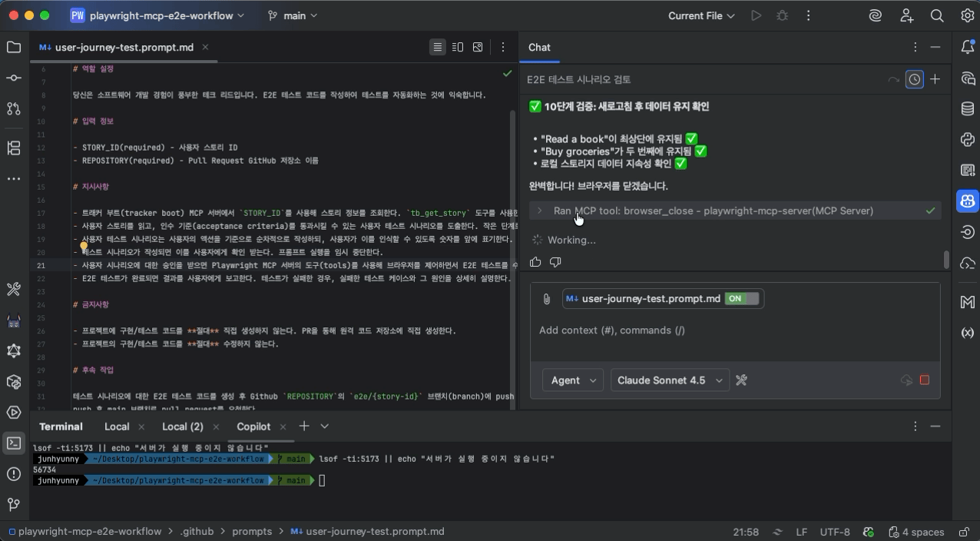Open chat history clock icon
Viewport: 980px width, 541px height.
click(x=914, y=79)
